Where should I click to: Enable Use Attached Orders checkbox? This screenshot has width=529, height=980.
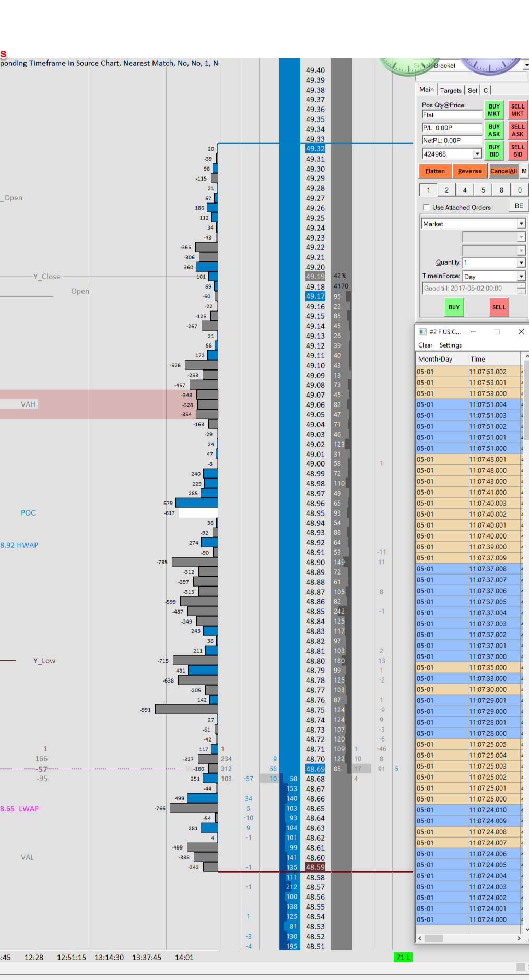click(x=426, y=207)
